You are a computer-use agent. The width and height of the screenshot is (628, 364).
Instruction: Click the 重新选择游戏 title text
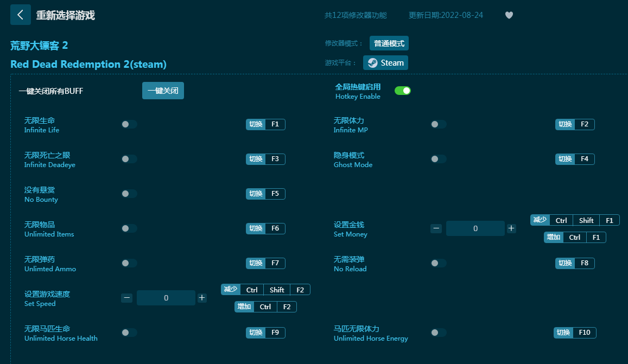(x=65, y=15)
